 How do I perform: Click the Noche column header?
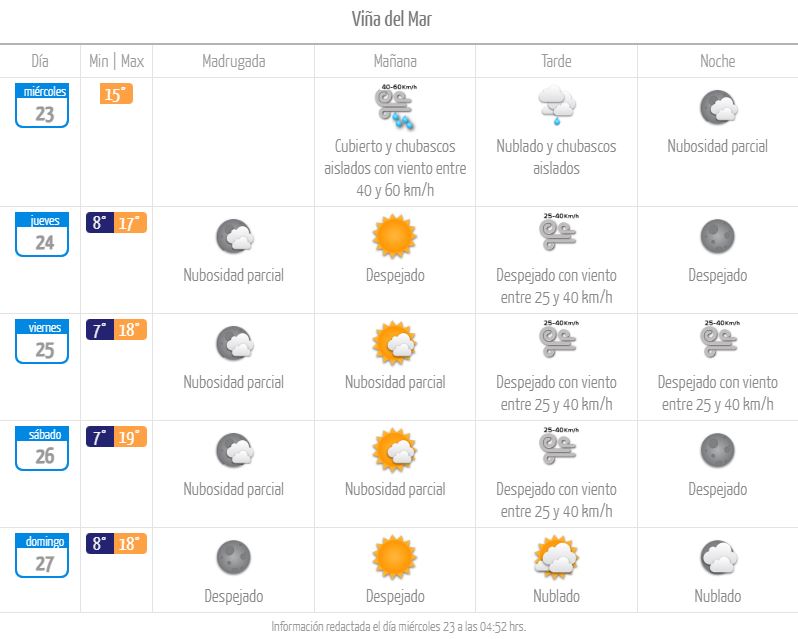[x=718, y=61]
